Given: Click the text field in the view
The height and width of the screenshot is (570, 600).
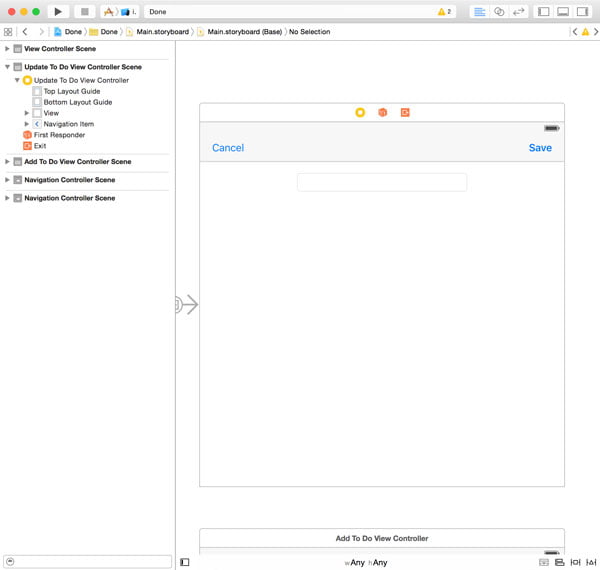Looking at the screenshot, I should (382, 182).
